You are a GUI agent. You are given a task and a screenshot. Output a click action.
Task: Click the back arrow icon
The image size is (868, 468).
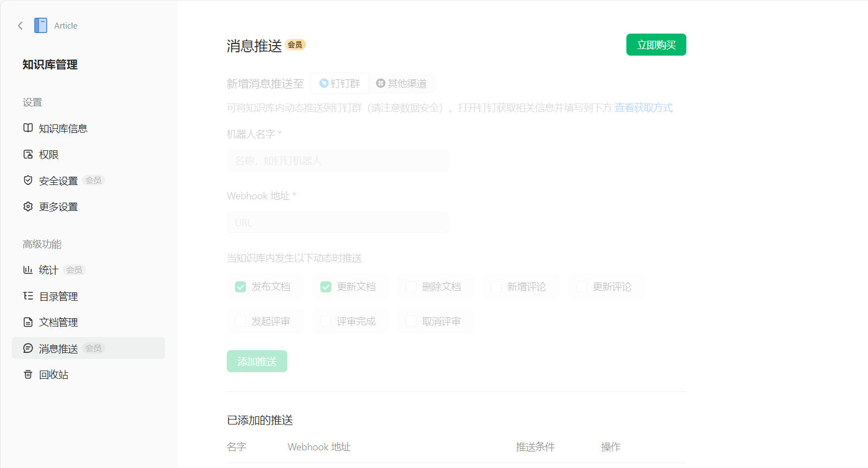click(x=20, y=26)
